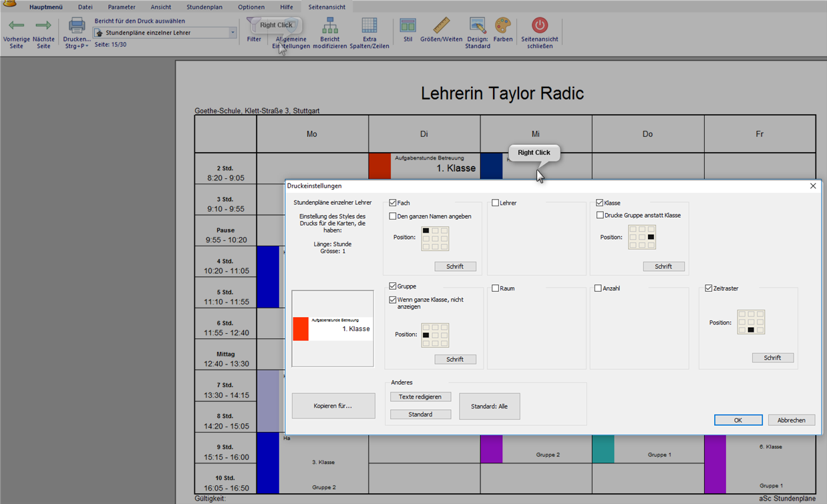Expand the report selection dropdown
The image size is (827, 504).
232,33
